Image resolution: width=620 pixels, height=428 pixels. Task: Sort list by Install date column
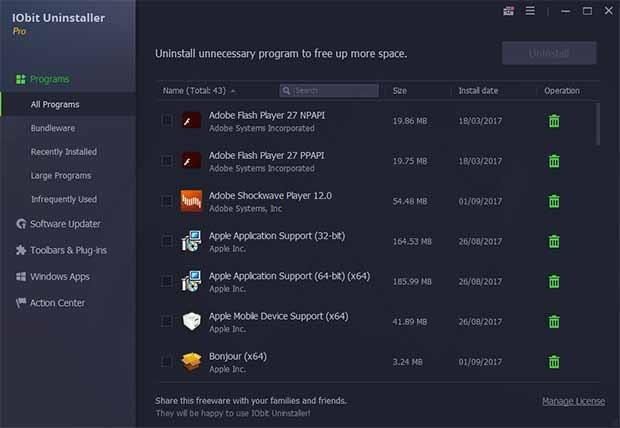tap(478, 91)
